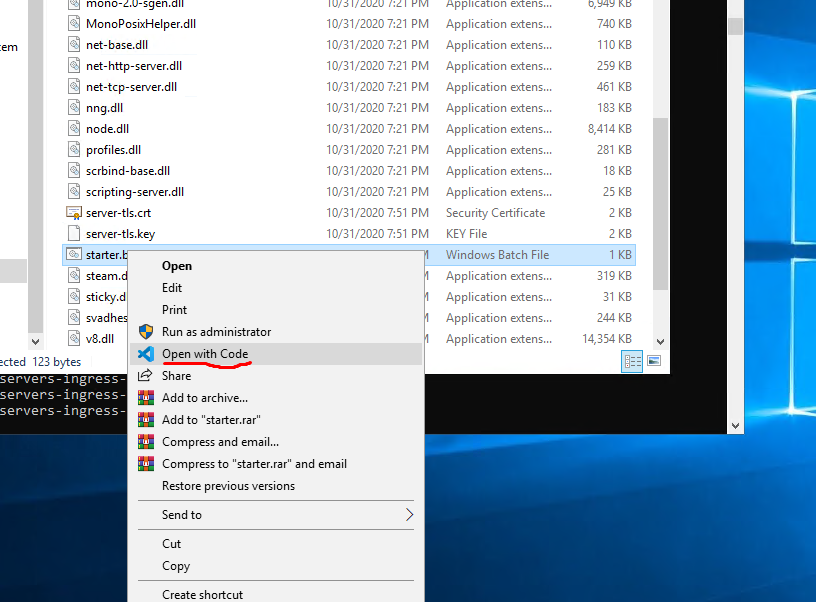Click the shield icon for Run as administrator

coord(145,332)
